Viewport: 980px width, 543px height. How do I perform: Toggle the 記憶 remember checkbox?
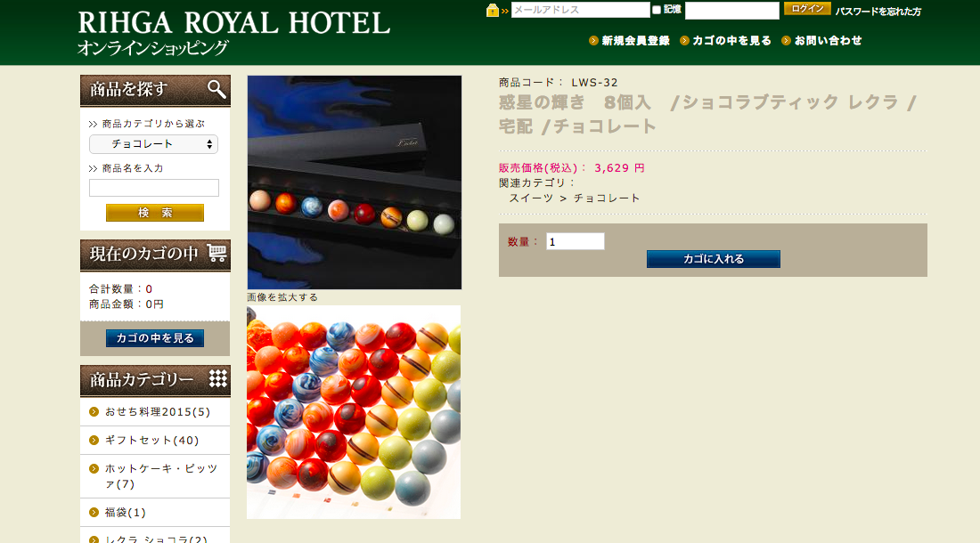coord(657,10)
